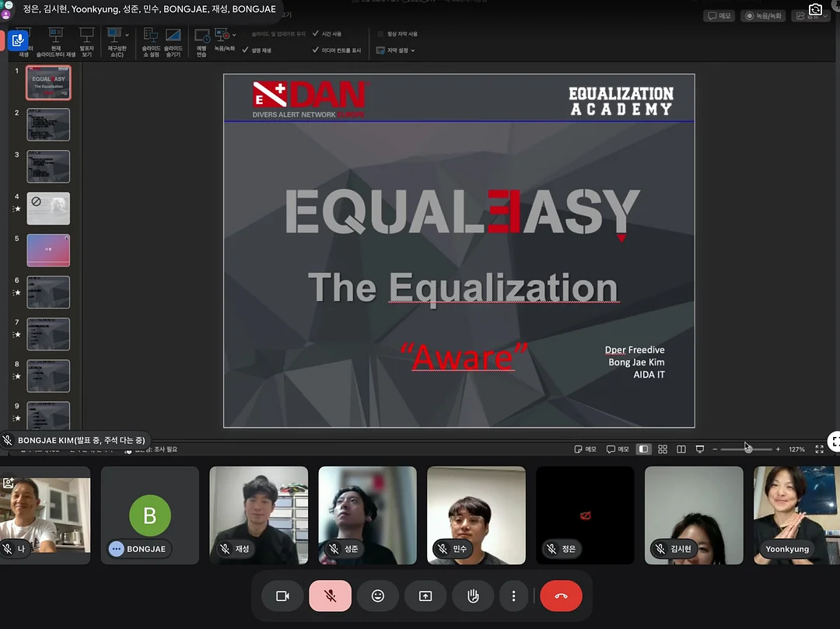Toggle 시간 사용 checkbox
The image size is (840, 629).
point(327,33)
